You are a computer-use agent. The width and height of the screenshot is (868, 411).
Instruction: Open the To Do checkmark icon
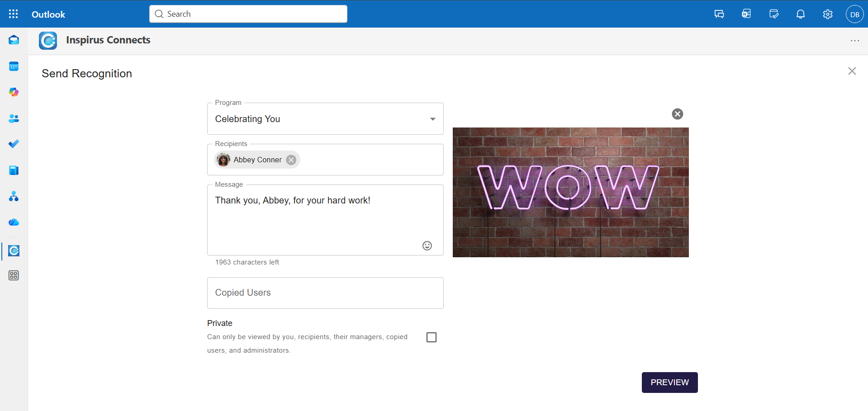pyautogui.click(x=14, y=144)
